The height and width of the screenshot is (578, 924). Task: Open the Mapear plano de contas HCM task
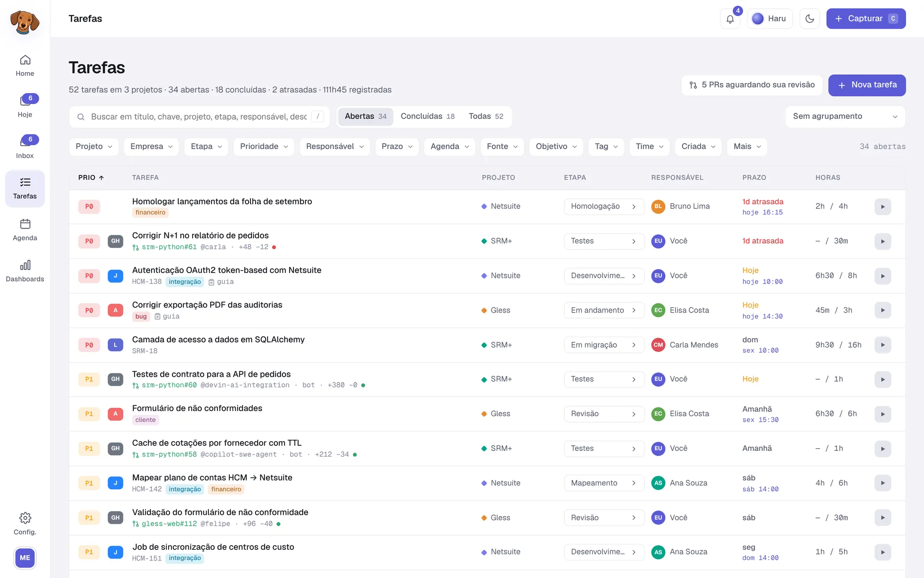[x=212, y=478]
